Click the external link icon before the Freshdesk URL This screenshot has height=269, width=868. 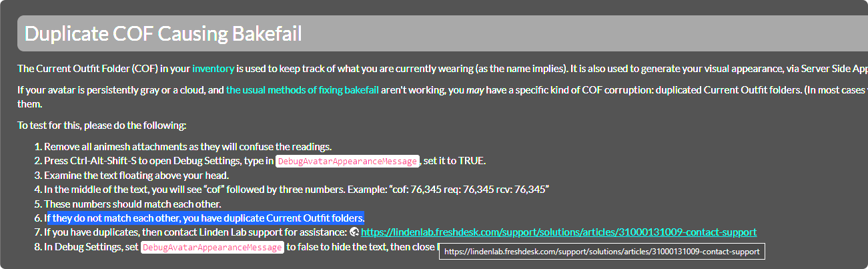tap(354, 232)
